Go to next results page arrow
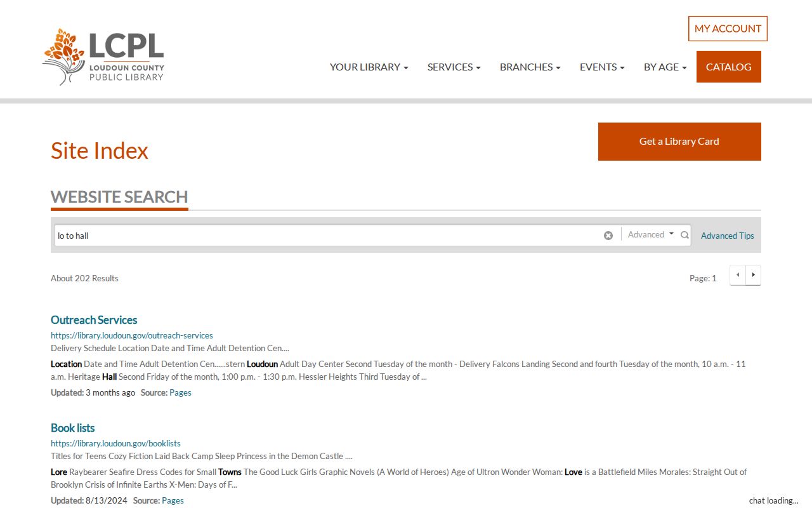 pos(753,275)
